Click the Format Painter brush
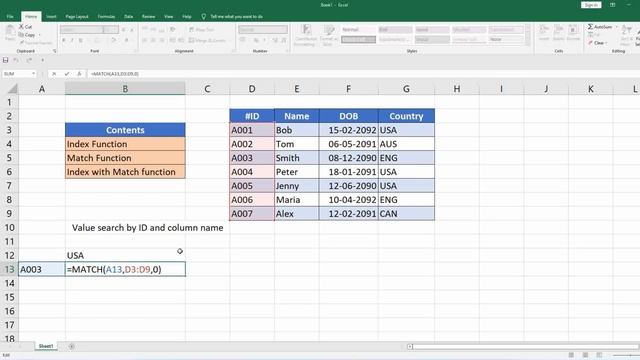Viewport: 640px width, 360px height. tap(22, 42)
